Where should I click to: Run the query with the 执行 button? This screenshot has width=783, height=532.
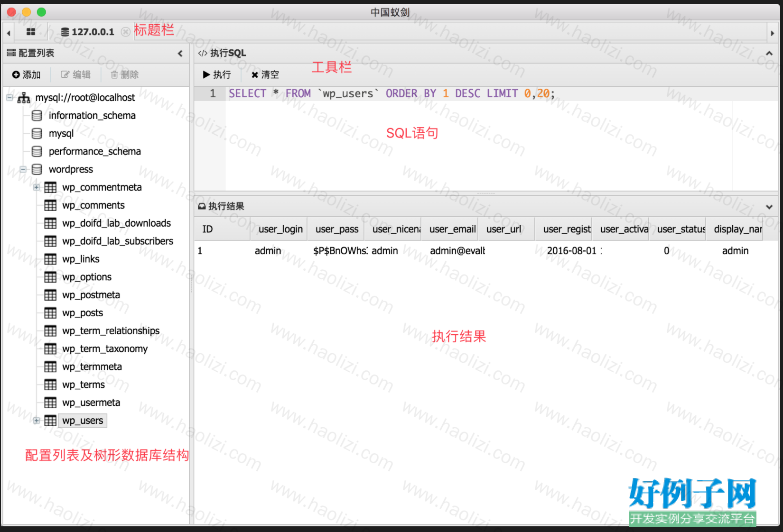click(217, 74)
